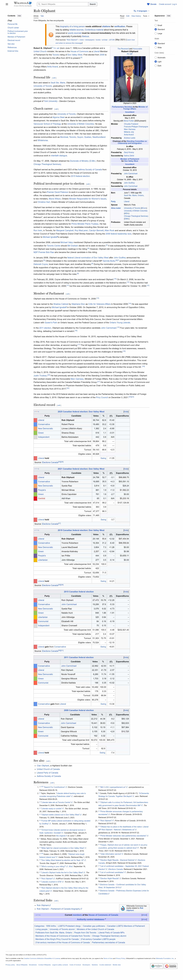183x980 pixels.
Task: Select the Wide width radio button
Action: (x=156, y=48)
